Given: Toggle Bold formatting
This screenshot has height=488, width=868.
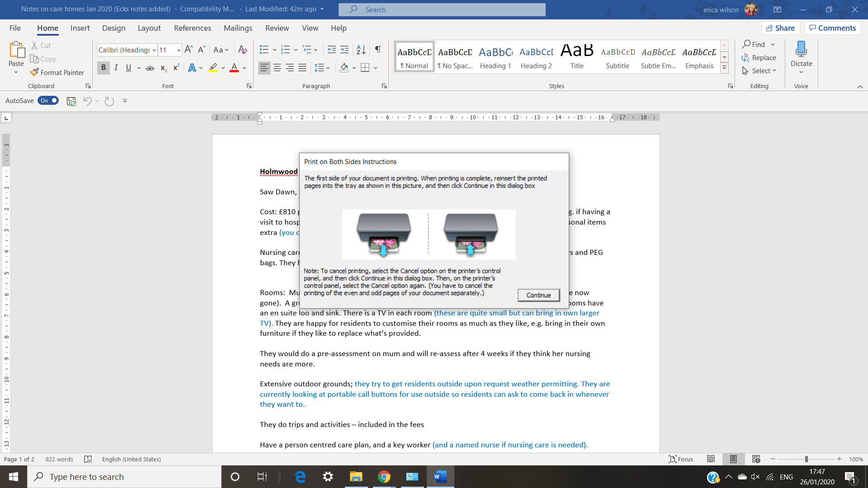Looking at the screenshot, I should (x=104, y=68).
